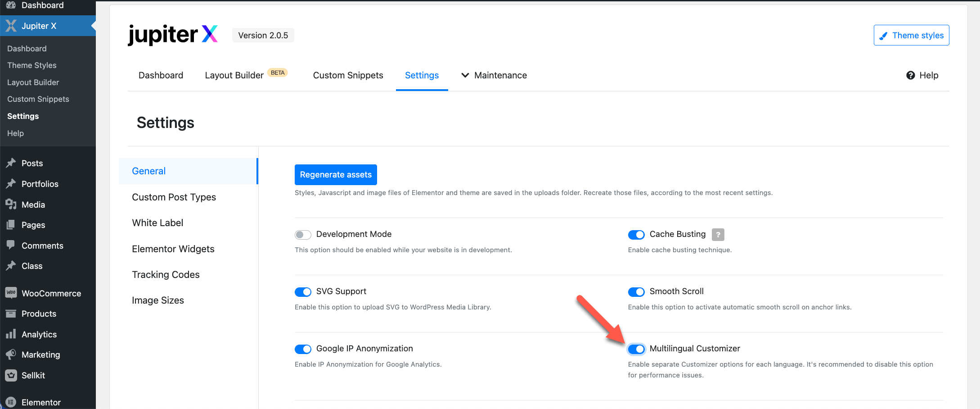
Task: Select General in settings side menu
Action: pyautogui.click(x=188, y=171)
